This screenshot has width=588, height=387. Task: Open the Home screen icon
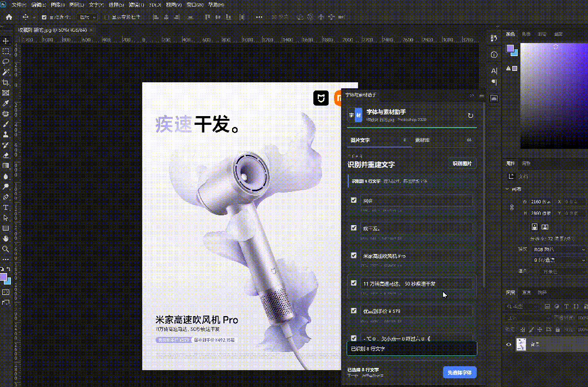pyautogui.click(x=9, y=17)
